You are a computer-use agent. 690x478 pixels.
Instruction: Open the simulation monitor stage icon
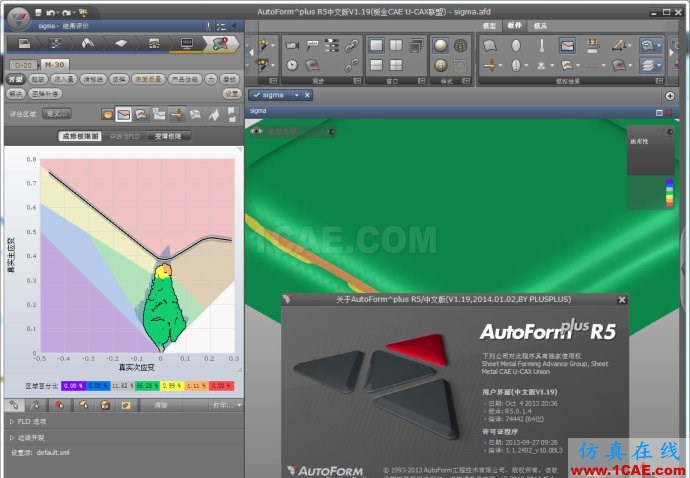(187, 44)
